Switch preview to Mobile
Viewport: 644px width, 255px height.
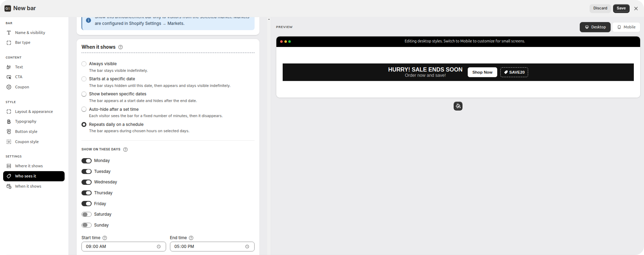point(626,27)
